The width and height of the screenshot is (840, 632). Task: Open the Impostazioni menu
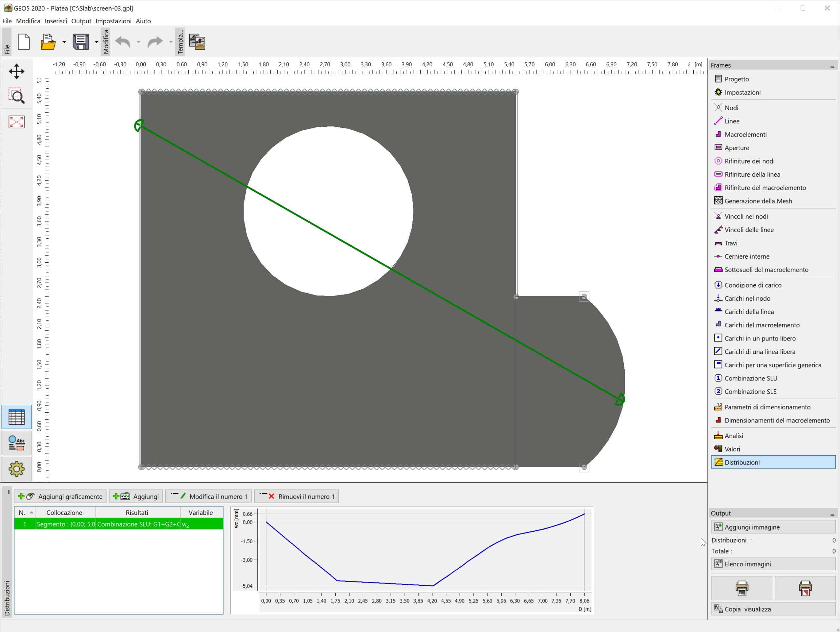(113, 21)
